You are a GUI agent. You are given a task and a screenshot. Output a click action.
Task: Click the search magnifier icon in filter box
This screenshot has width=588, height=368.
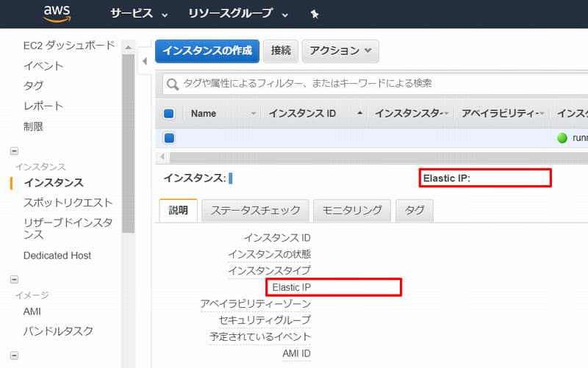173,84
